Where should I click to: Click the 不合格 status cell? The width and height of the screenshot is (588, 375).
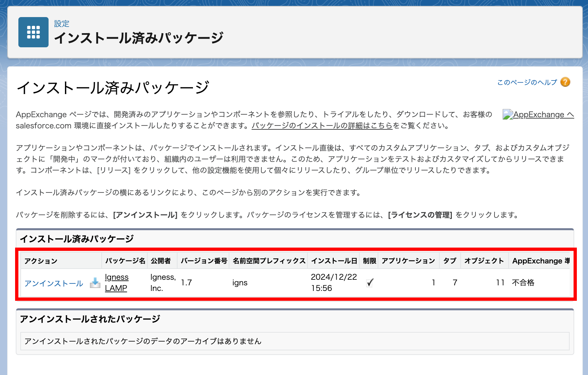523,283
